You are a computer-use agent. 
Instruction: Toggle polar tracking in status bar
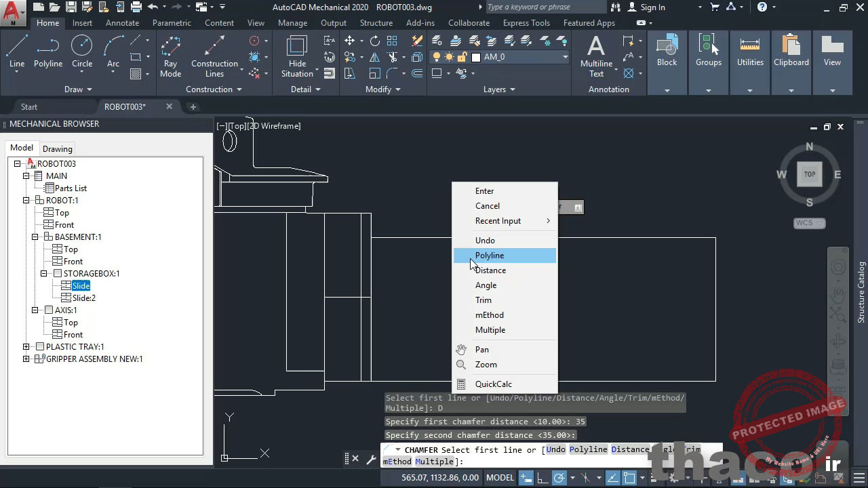click(559, 478)
